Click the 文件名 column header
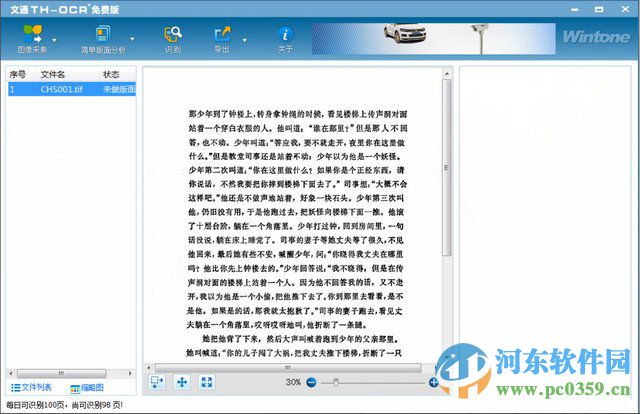640x414 pixels. tap(53, 74)
